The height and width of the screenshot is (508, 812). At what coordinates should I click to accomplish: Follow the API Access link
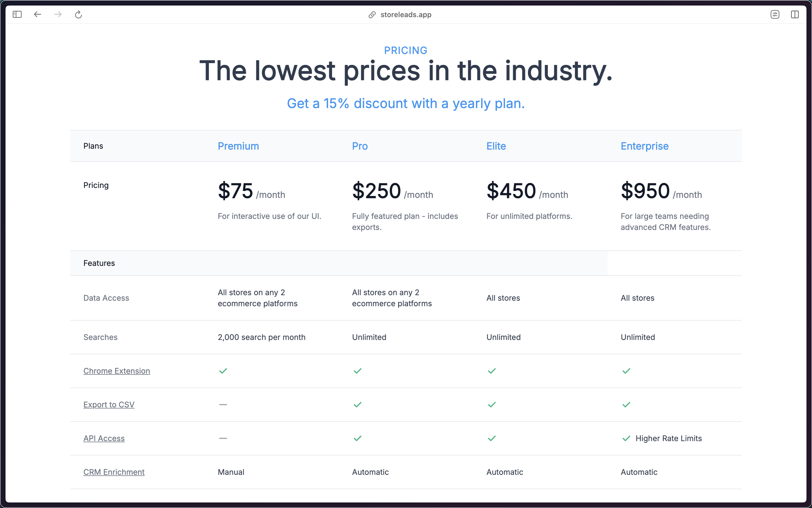[x=104, y=438]
